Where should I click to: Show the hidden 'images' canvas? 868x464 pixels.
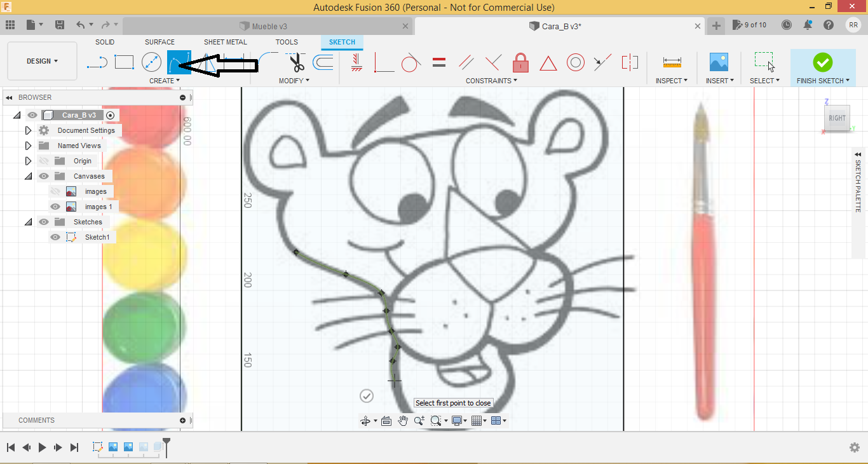55,191
